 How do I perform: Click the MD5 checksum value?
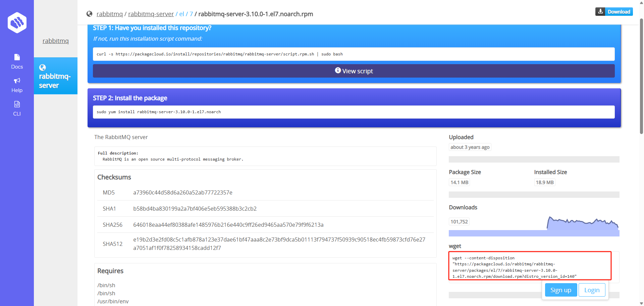183,192
